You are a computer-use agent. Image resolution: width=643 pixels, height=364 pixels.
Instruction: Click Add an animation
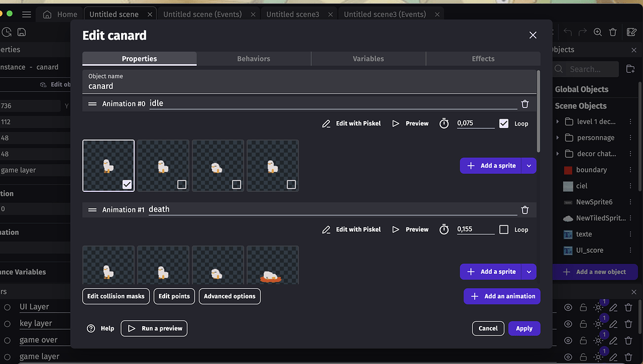pos(502,296)
